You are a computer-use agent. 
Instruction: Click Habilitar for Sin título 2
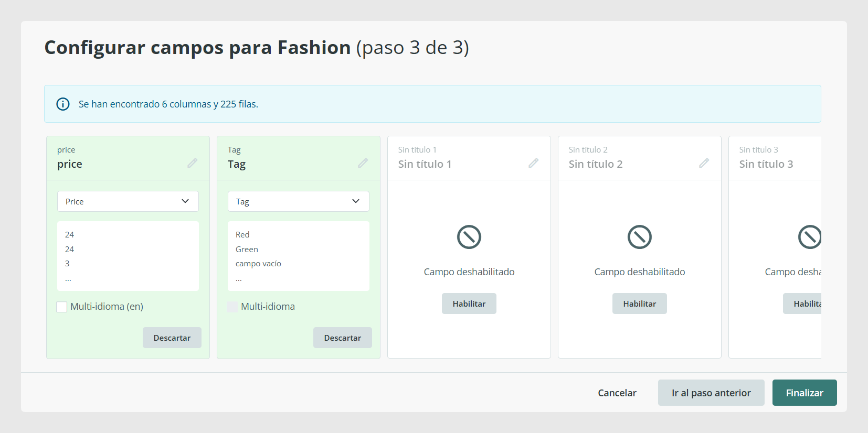point(640,304)
